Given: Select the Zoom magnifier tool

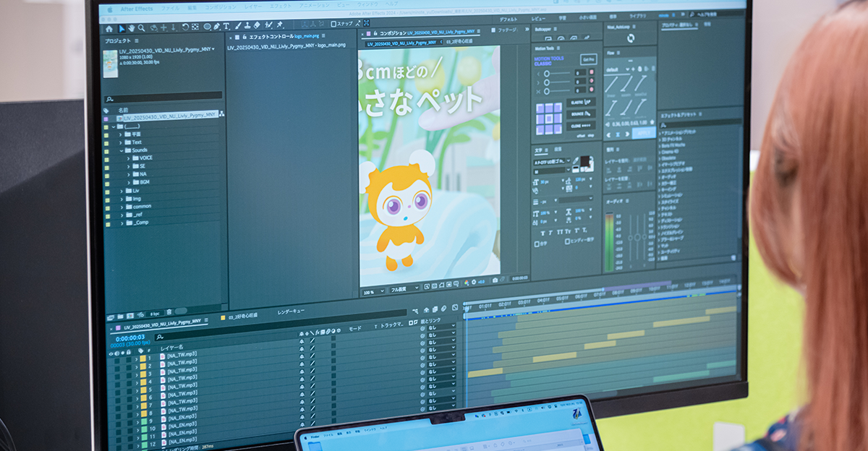Looking at the screenshot, I should (141, 28).
